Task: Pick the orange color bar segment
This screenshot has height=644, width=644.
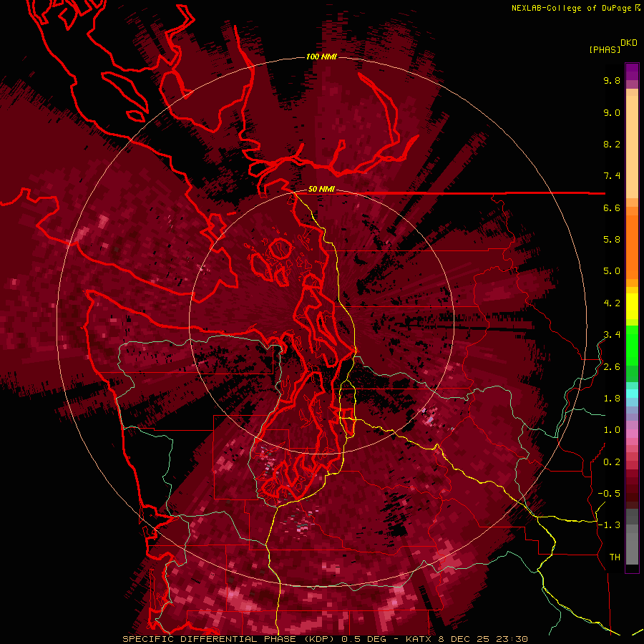Action: pos(632,248)
